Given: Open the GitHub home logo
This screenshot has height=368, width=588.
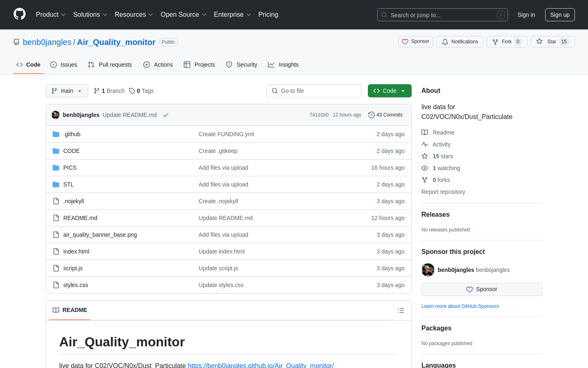Looking at the screenshot, I should (20, 14).
